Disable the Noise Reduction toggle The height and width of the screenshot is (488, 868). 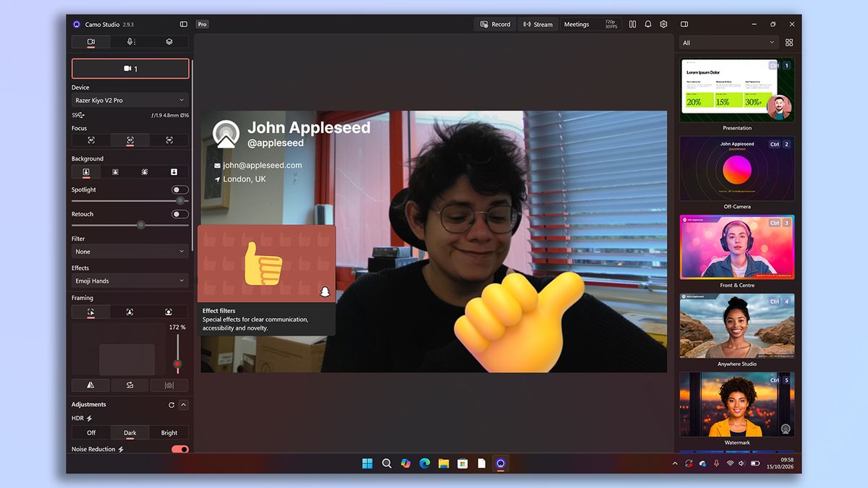[180, 450]
